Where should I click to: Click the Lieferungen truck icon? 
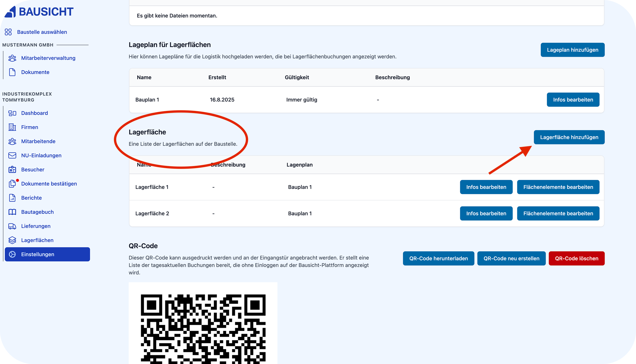(x=12, y=226)
